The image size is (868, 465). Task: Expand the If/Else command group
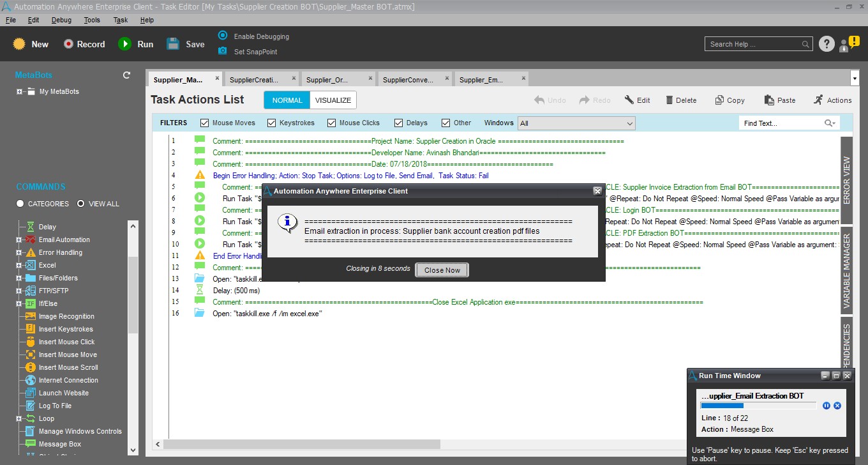coord(19,303)
